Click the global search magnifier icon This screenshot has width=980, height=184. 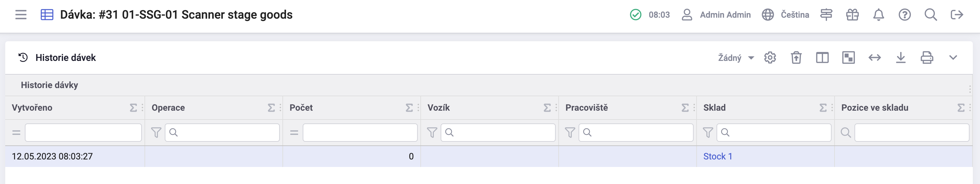(x=931, y=15)
